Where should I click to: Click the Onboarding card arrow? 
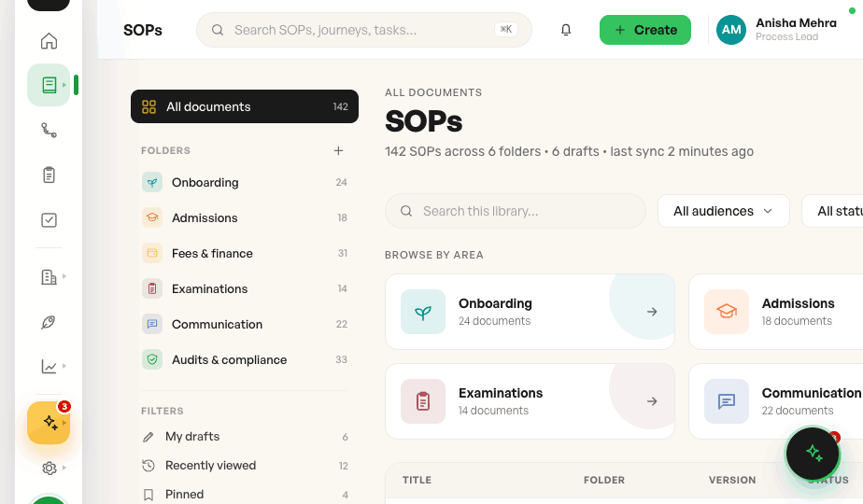[652, 312]
